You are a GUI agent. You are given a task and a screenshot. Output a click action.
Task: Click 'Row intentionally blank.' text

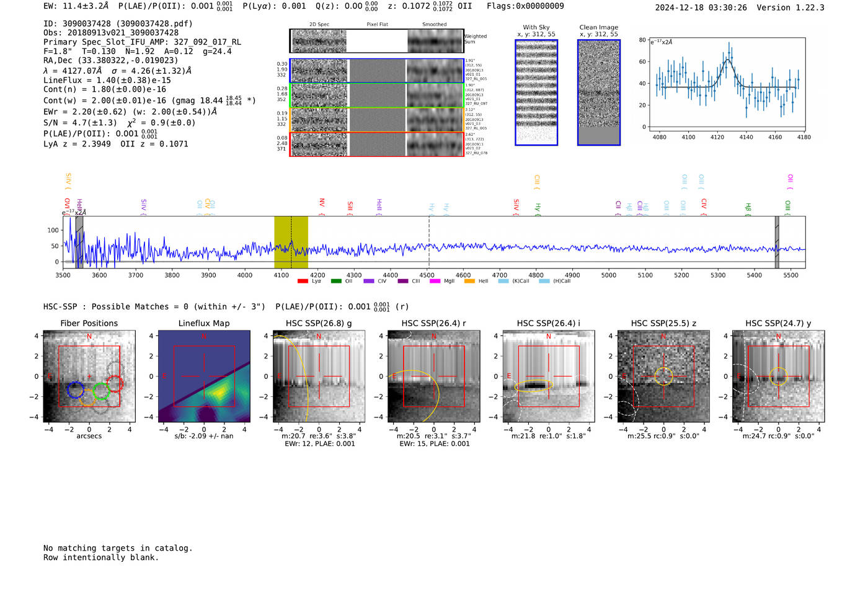[101, 558]
